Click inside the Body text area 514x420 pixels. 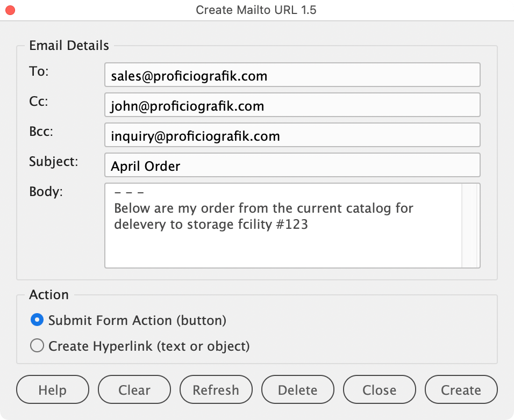[283, 236]
